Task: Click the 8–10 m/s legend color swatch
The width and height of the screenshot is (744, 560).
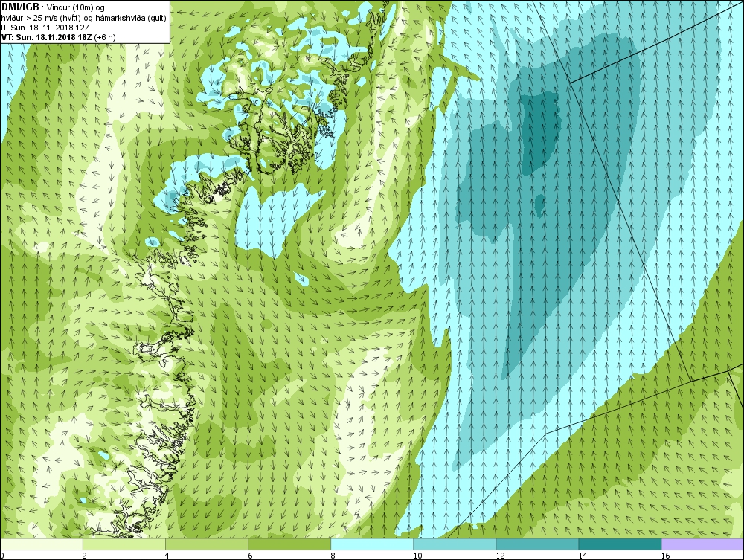Action: (x=372, y=544)
